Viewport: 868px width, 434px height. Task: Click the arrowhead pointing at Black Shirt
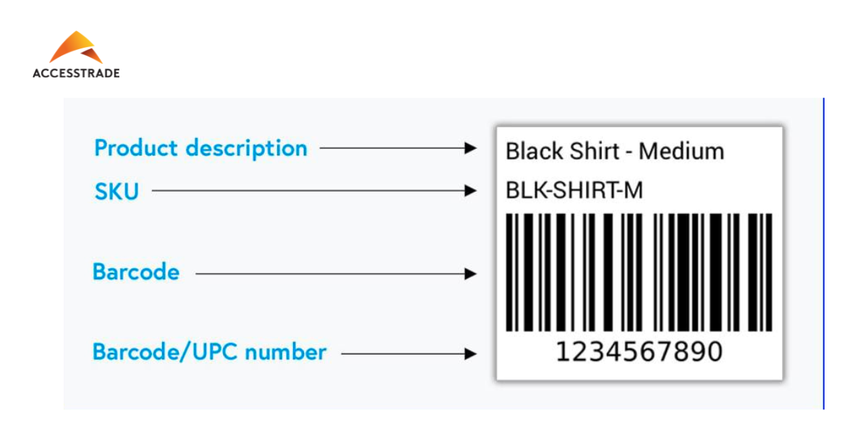(471, 148)
